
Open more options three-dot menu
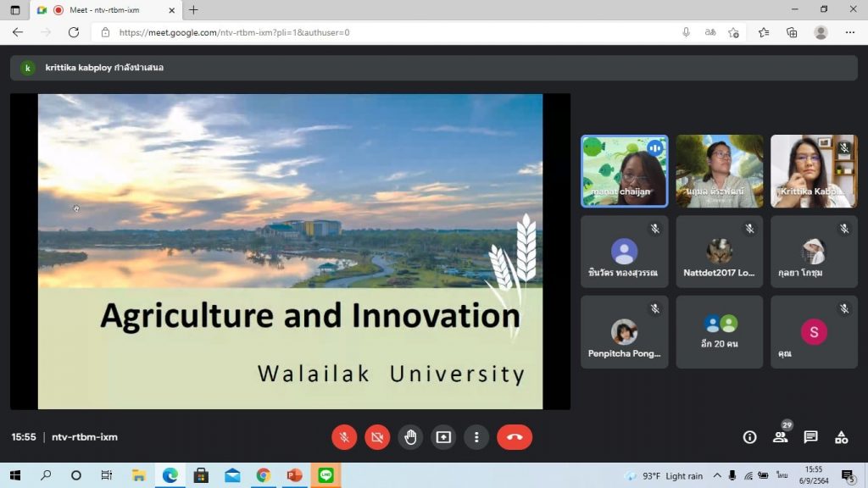tap(476, 437)
